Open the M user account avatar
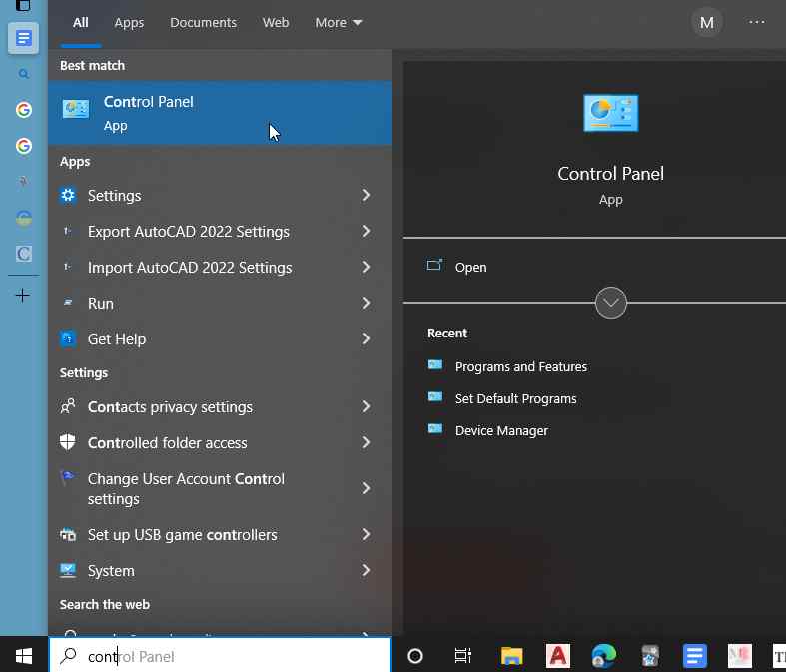This screenshot has width=786, height=672. tap(707, 23)
